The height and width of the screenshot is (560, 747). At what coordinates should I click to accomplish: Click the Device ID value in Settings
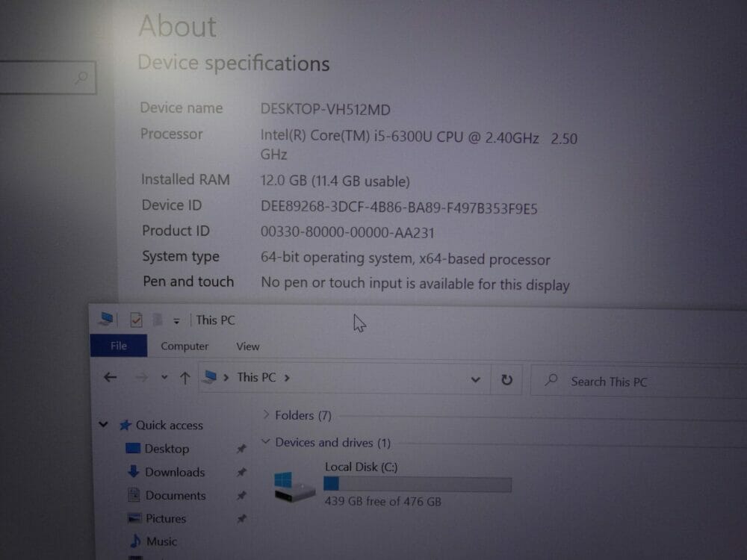399,208
